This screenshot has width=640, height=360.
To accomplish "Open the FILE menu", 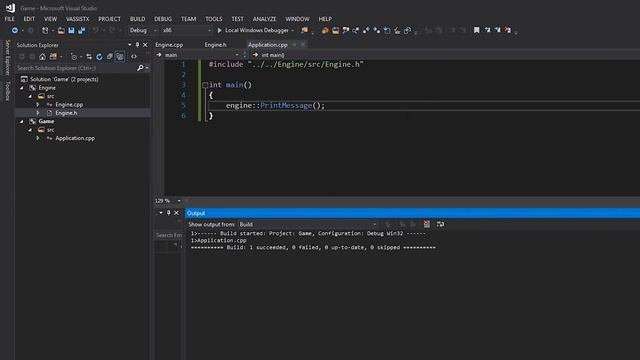I will point(9,19).
